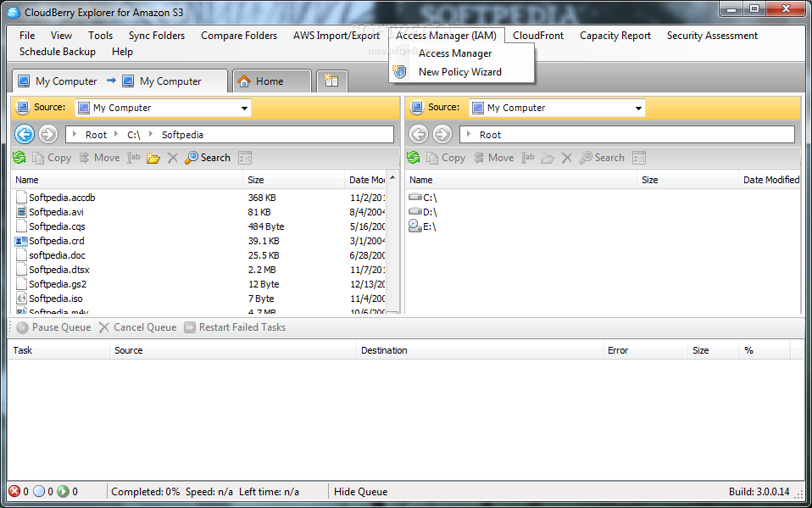Click the Destination column header in queue
812x508 pixels.
(x=480, y=350)
